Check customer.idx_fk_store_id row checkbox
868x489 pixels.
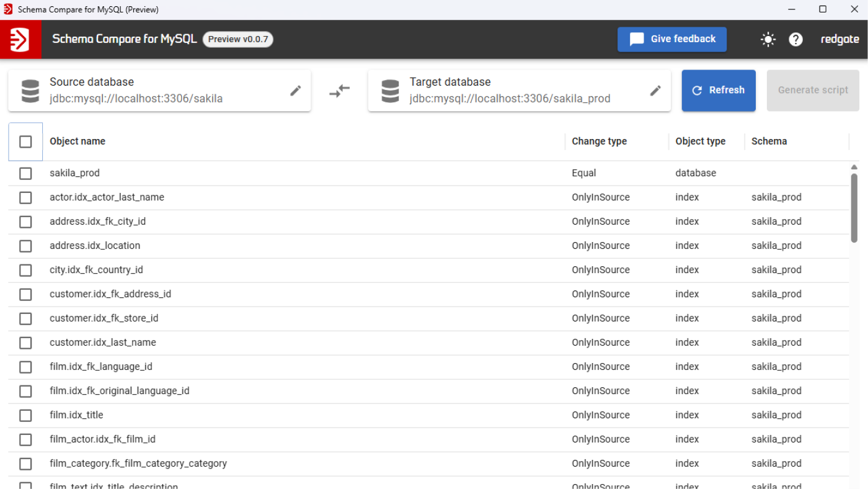coord(25,319)
